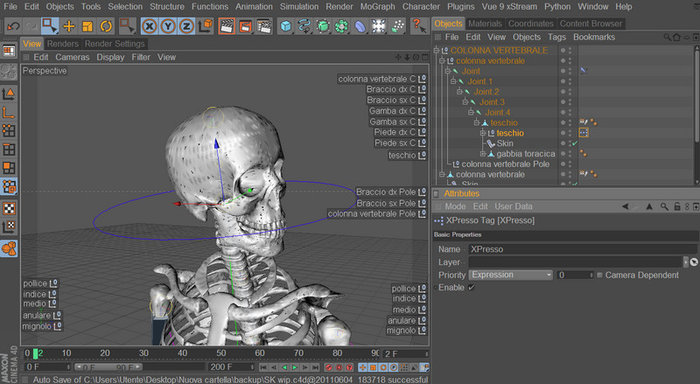Click the Render to Picture Viewer icon
The width and height of the screenshot is (700, 384).
coord(245,26)
